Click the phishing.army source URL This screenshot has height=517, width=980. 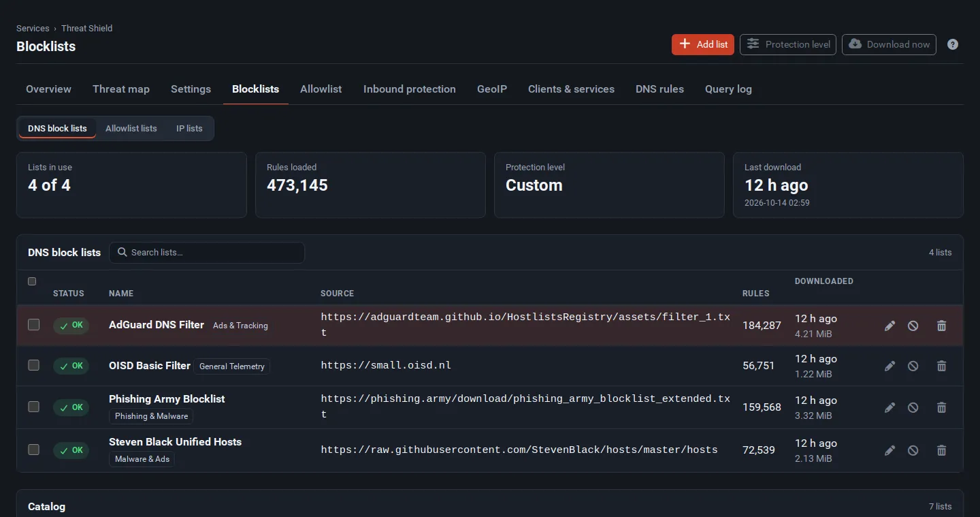click(x=525, y=407)
